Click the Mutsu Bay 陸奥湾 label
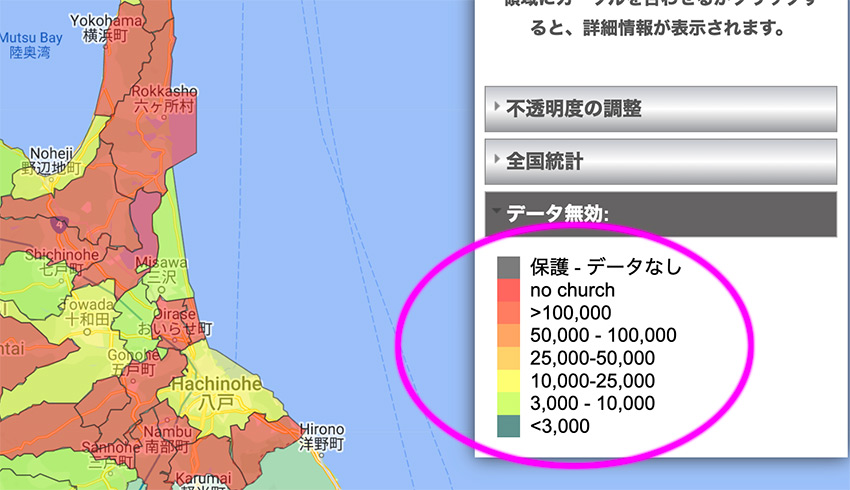Image resolution: width=850 pixels, height=490 pixels. 30,45
